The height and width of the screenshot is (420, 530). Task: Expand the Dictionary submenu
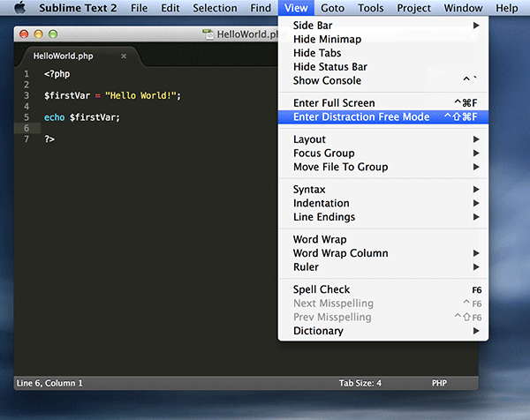point(317,331)
